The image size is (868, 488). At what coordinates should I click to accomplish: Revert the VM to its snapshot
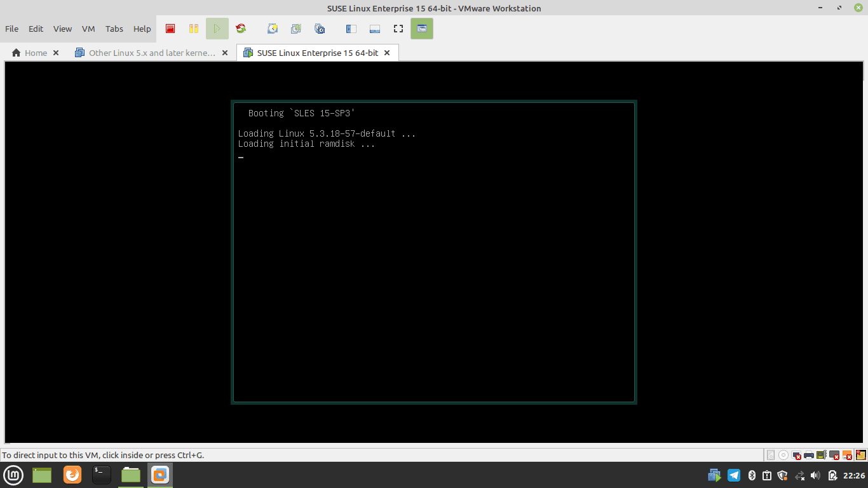coord(296,29)
